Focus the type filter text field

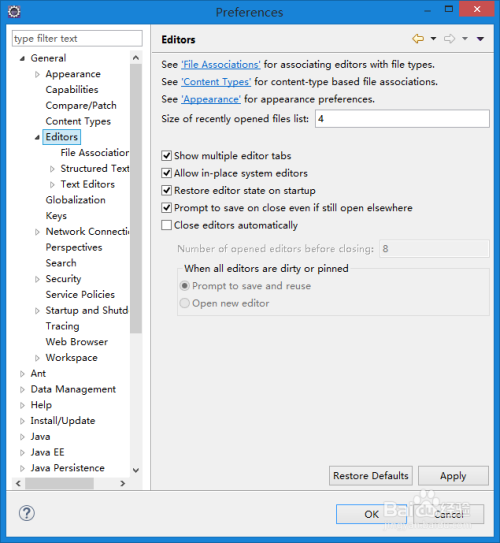77,38
